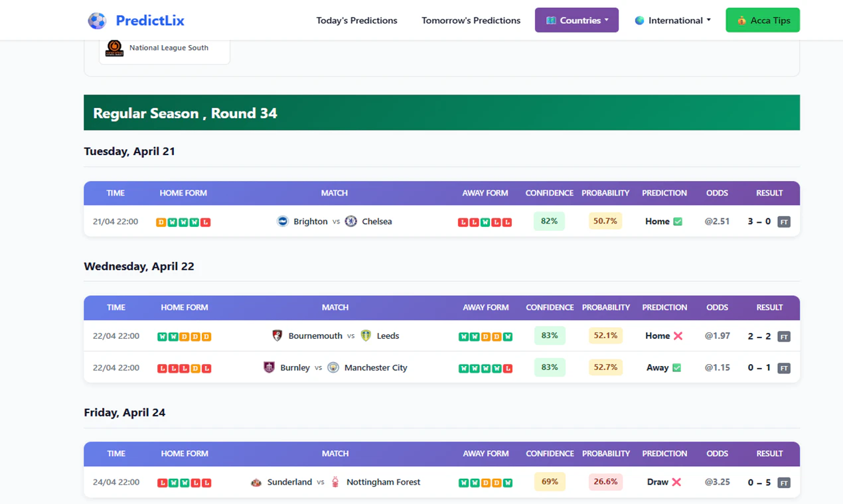Open Bournemouth team name link

(315, 336)
